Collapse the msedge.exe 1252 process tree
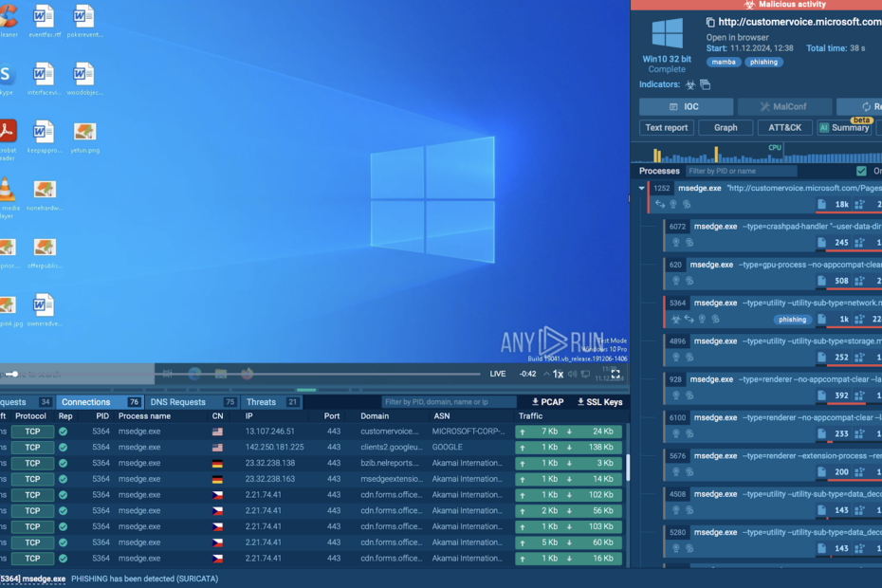Viewport: 882px width, 588px height. pyautogui.click(x=642, y=188)
